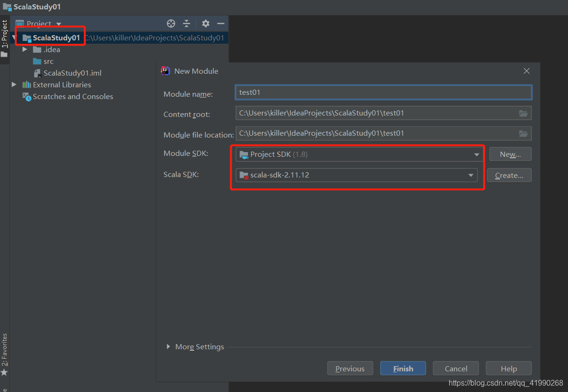The height and width of the screenshot is (392, 568).
Task: Click the folder icon under Project tab
Action: coord(4,54)
